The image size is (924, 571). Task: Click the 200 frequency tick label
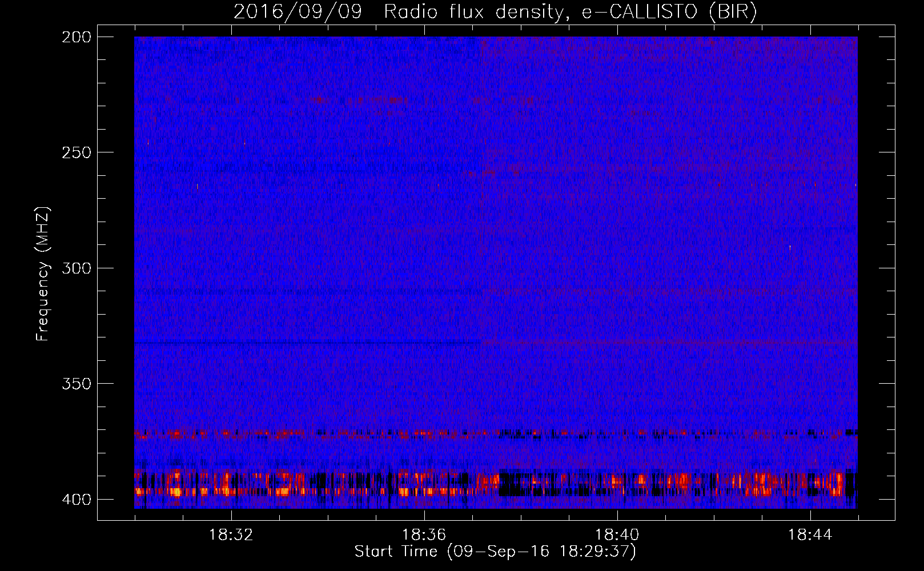(x=76, y=37)
